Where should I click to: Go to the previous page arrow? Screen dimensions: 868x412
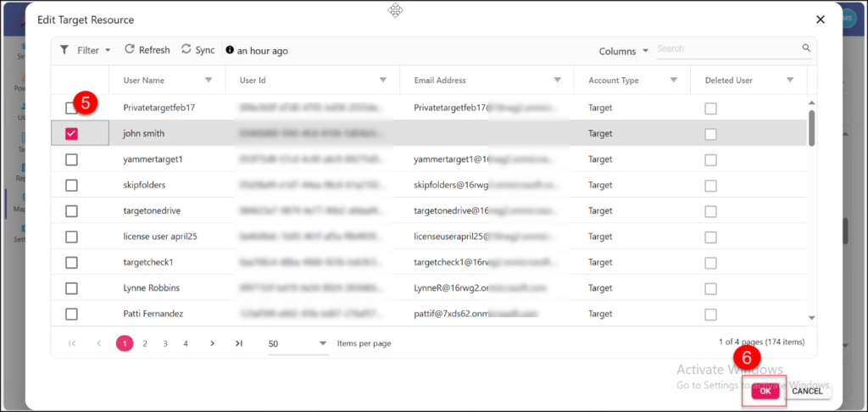pyautogui.click(x=99, y=343)
